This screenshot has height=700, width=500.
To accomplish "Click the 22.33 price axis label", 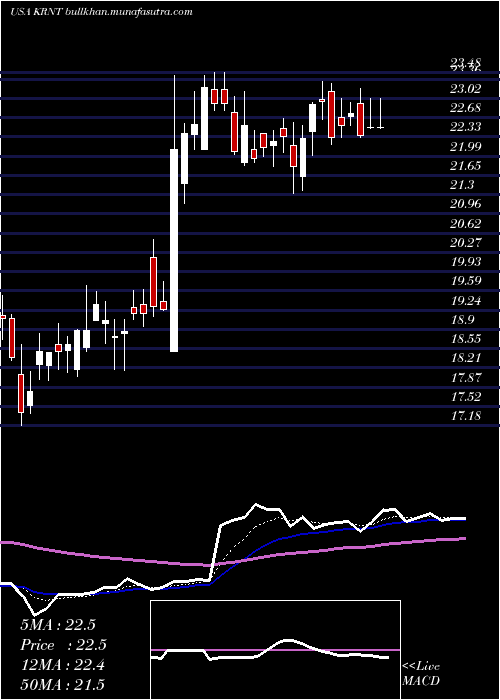I will [465, 127].
